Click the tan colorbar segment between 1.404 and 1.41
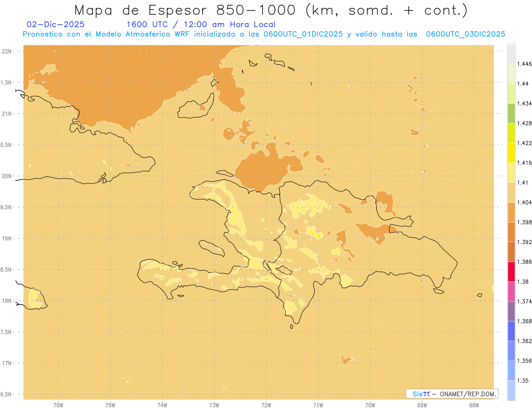Screen dimensions: 532x411 (x=511, y=192)
